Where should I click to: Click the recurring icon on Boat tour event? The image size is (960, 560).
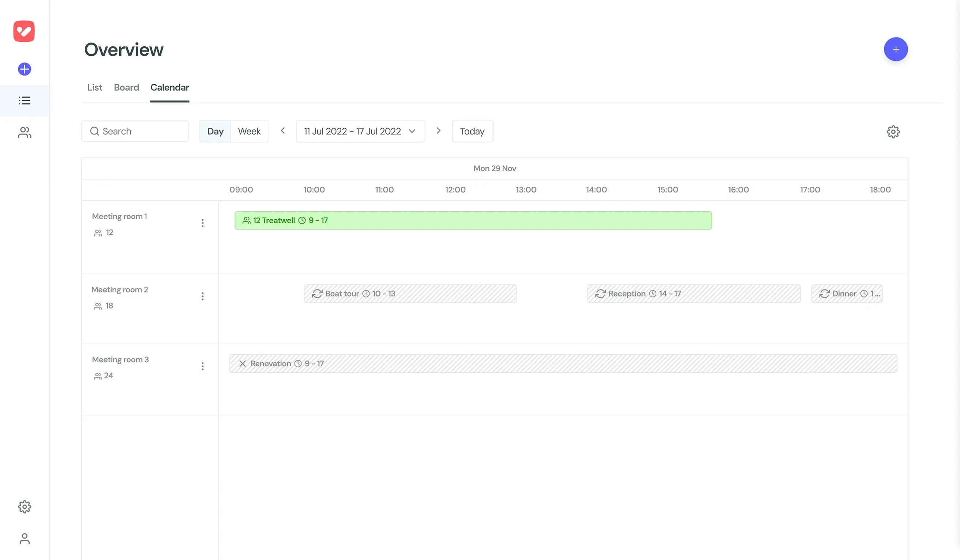click(x=317, y=294)
